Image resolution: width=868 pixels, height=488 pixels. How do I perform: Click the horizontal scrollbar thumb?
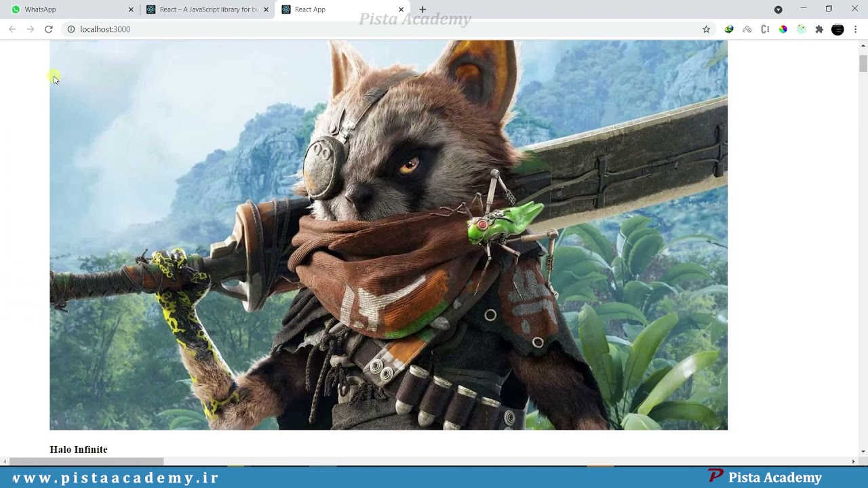[x=86, y=462]
